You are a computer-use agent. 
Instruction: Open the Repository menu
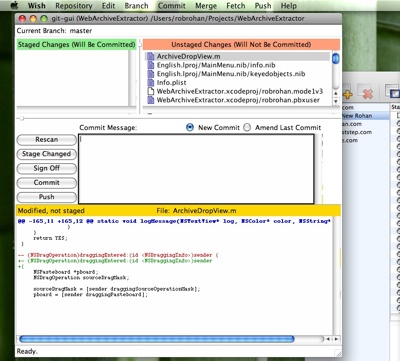tap(74, 6)
